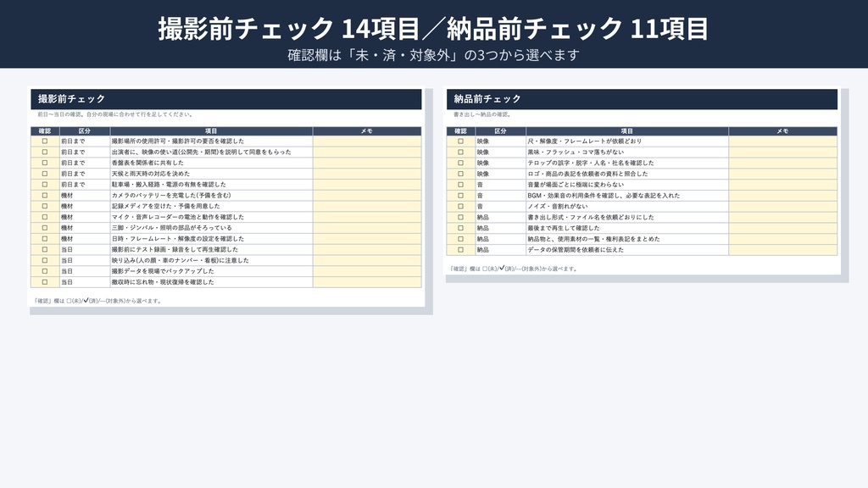Check box for 撤収時に忘れ物・現状復帰を確認した
The image size is (868, 488).
coord(45,282)
